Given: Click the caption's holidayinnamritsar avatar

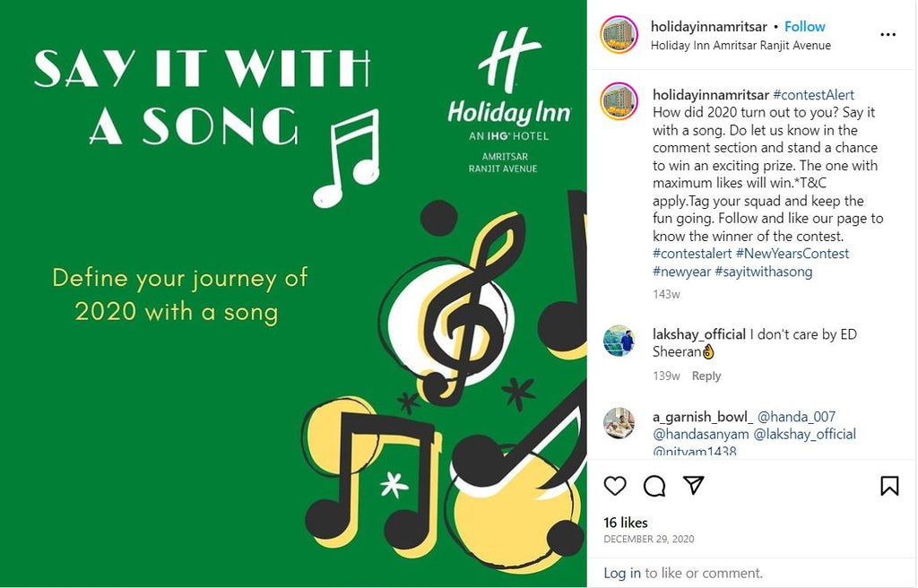Looking at the screenshot, I should [x=619, y=101].
